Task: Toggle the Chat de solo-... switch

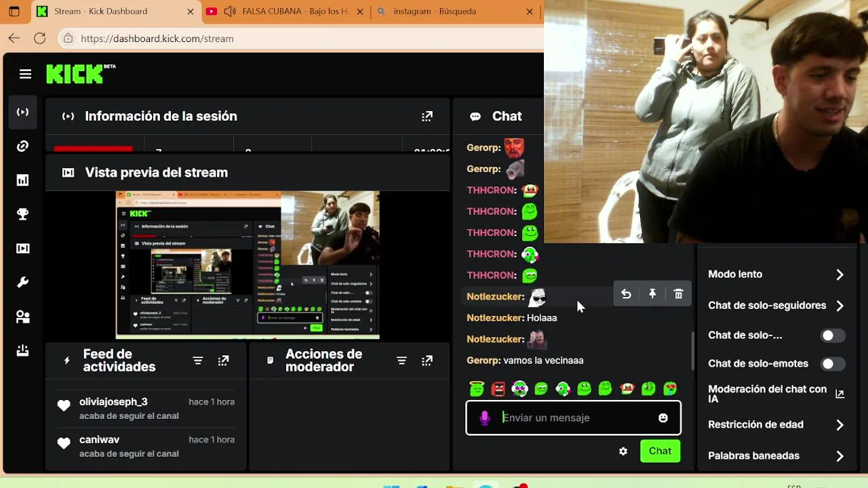Action: pos(833,335)
